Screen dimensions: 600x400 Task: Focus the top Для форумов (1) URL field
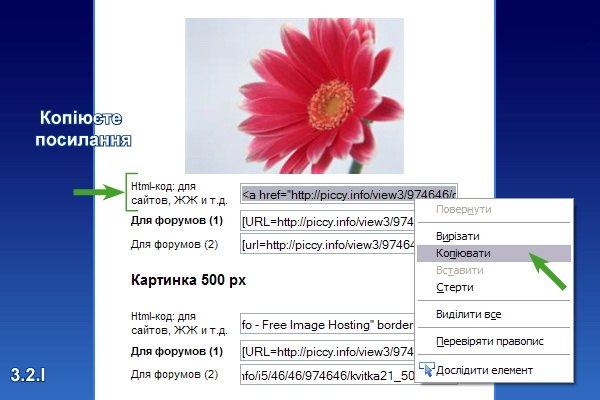point(327,221)
